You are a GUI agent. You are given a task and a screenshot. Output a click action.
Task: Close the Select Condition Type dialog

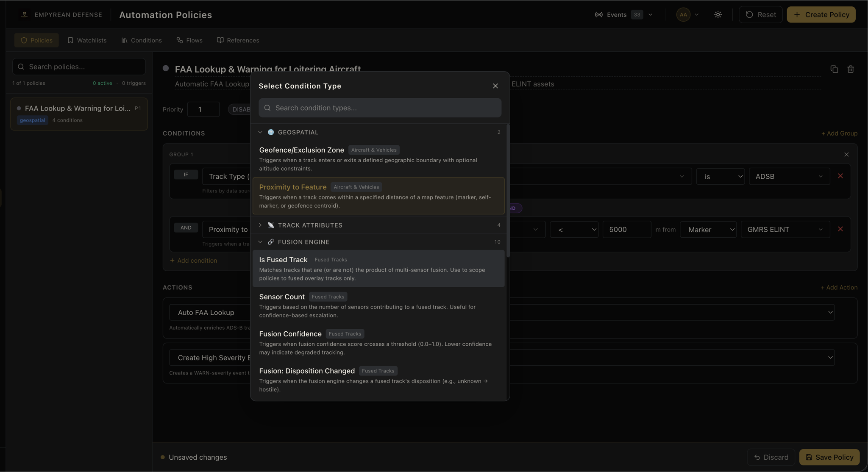point(495,86)
